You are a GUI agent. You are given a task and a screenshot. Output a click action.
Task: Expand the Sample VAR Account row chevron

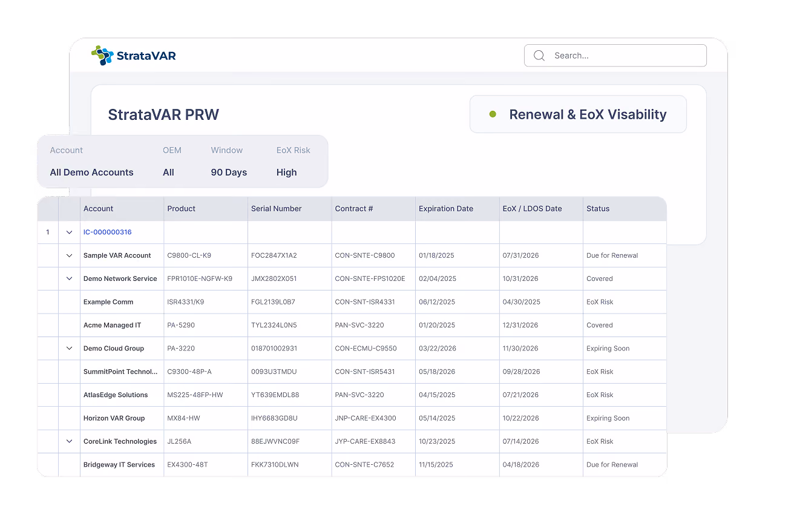pos(69,255)
